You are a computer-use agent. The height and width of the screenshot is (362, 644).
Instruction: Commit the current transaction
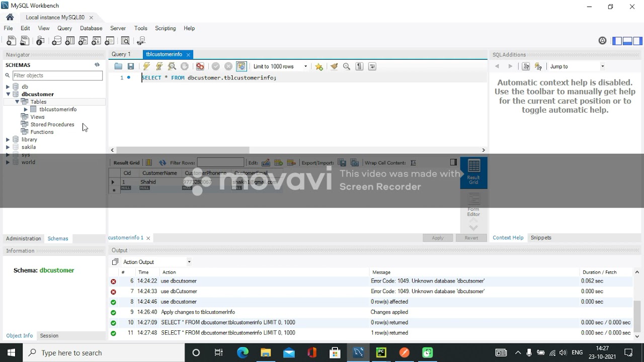click(216, 66)
